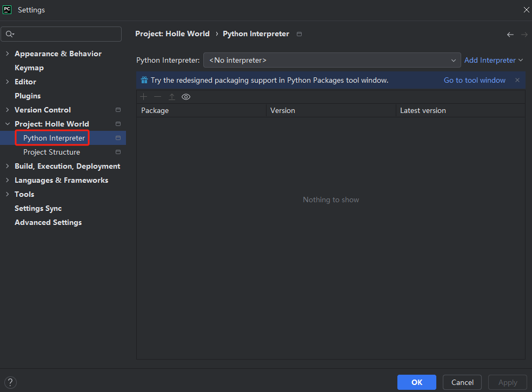Click the upgrade package arrow icon
The height and width of the screenshot is (392, 532).
point(171,96)
